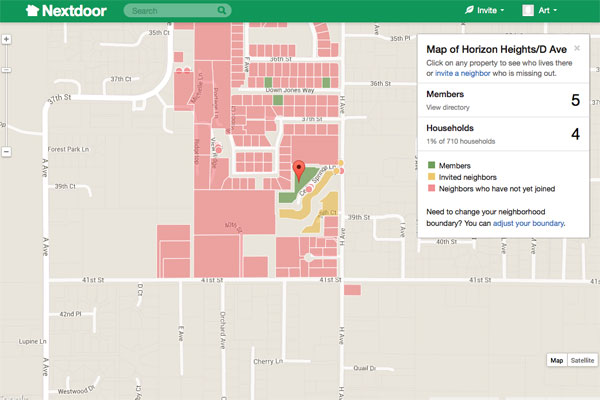600x400 pixels.
Task: Click the search magnifier icon
Action: pos(222,10)
